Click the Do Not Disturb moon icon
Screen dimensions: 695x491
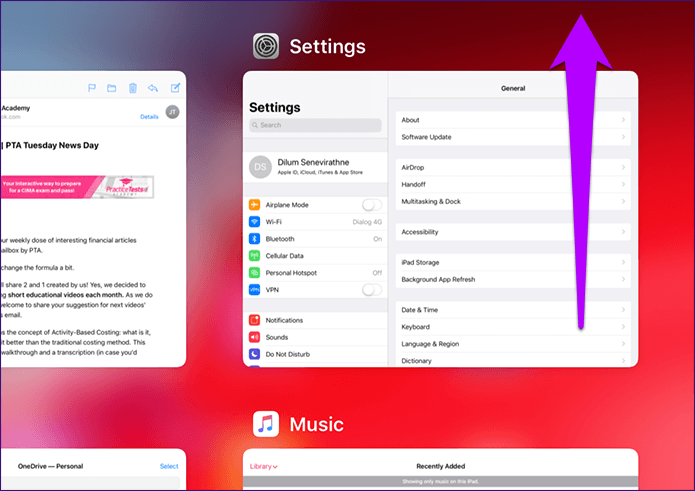254,354
